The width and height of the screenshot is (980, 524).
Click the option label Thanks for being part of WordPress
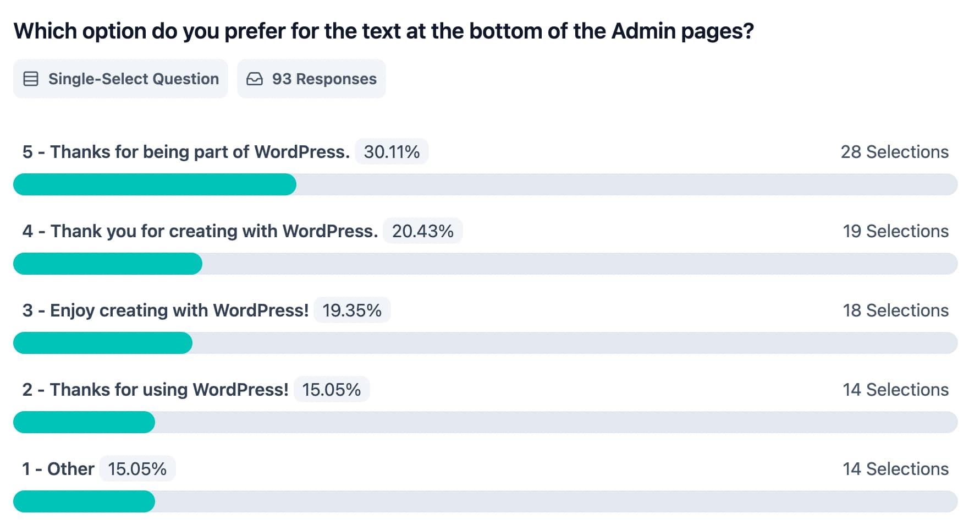click(186, 152)
